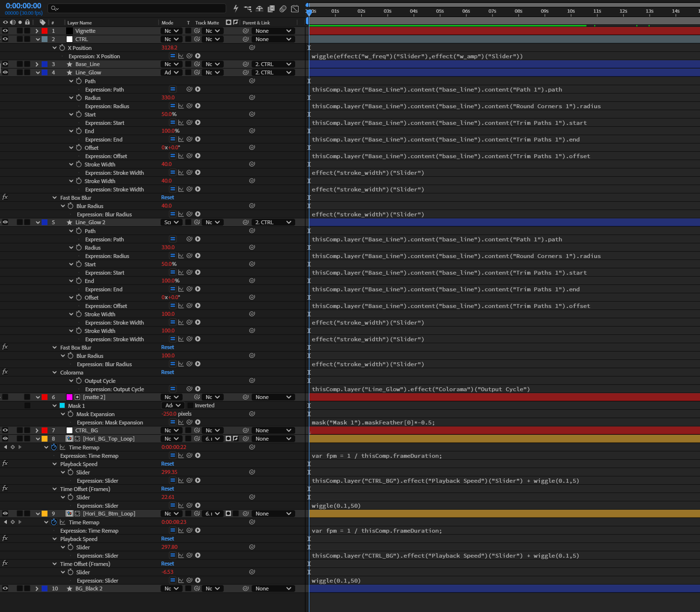Reset the Colorama effect
The width and height of the screenshot is (700, 612).
(167, 372)
